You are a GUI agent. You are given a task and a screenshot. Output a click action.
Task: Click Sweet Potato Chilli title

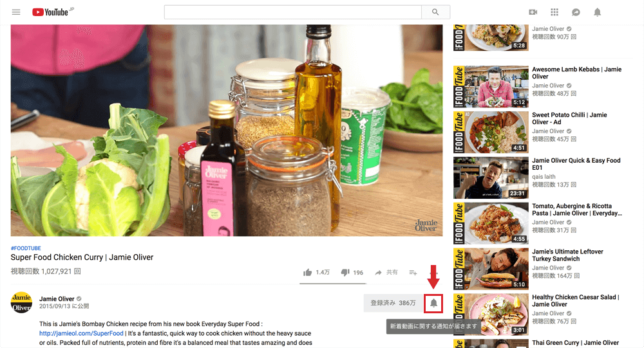point(569,118)
